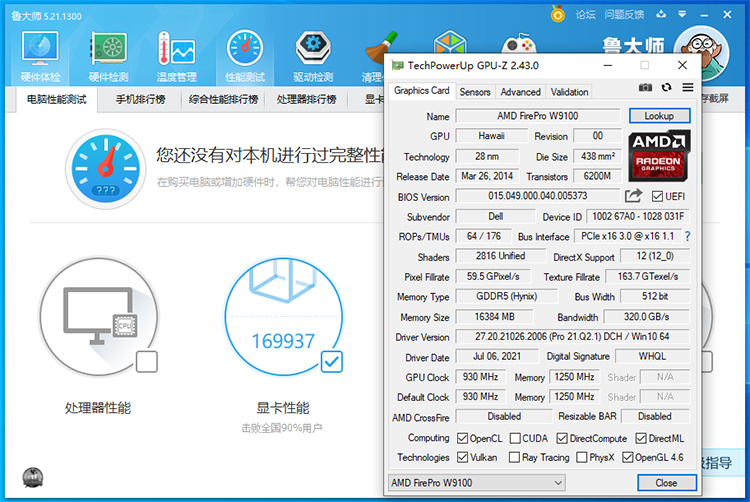Uncheck the 显卡性能 test checkbox
This screenshot has width=750, height=502.
point(331,361)
